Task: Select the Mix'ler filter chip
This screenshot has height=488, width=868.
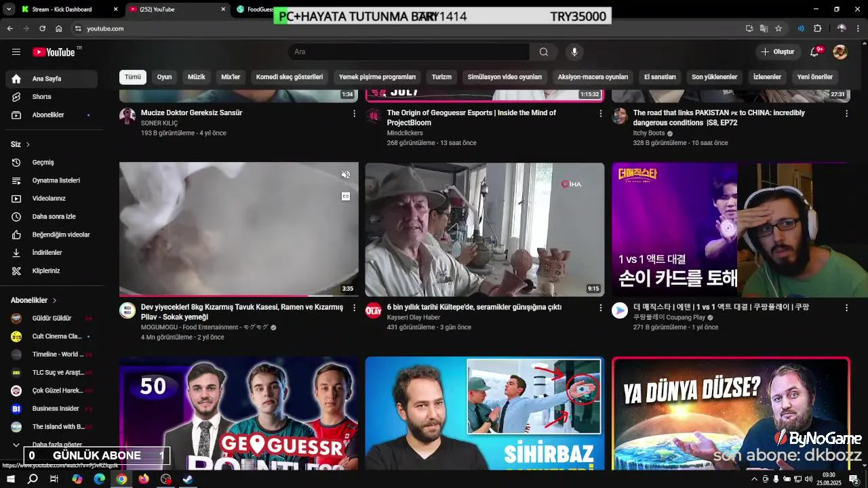Action: coord(231,77)
